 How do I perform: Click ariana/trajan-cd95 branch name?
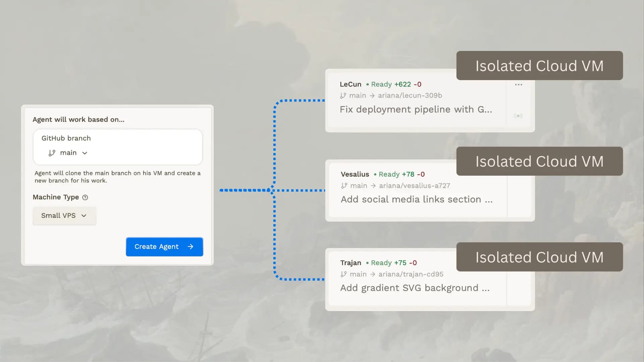(411, 274)
